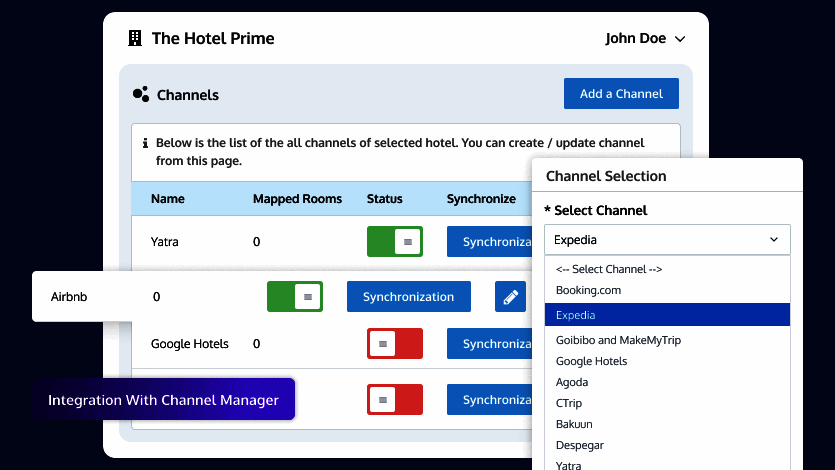Screen dimensions: 835x470
Task: Click the Channels section icon
Action: (x=140, y=95)
